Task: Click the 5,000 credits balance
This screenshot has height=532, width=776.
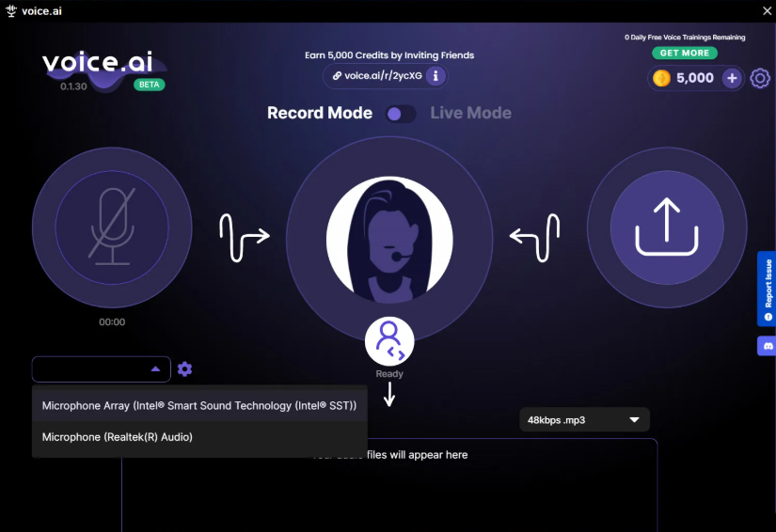Action: pyautogui.click(x=695, y=78)
